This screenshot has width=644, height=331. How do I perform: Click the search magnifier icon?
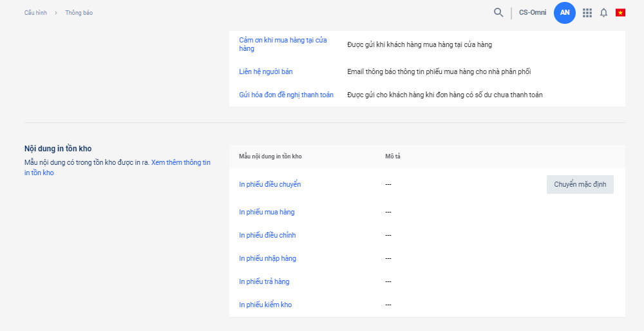498,12
